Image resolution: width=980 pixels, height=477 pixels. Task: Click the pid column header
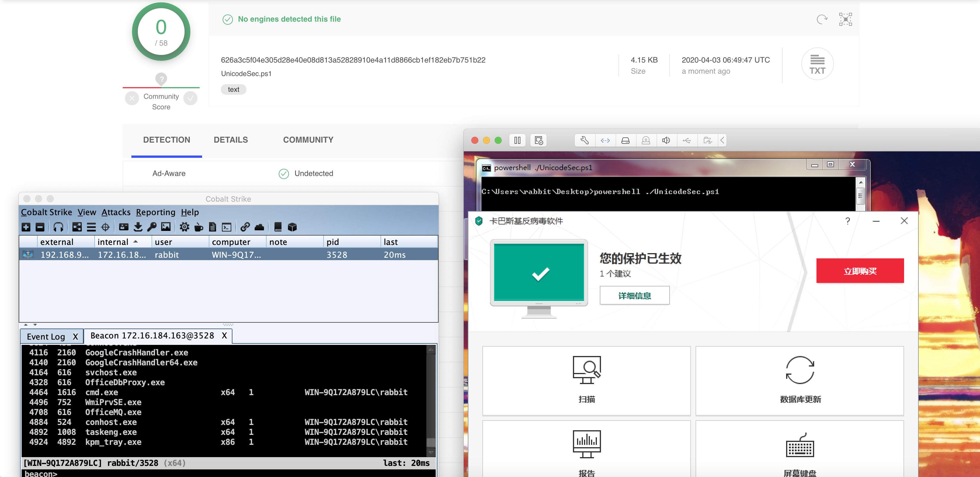click(x=352, y=242)
